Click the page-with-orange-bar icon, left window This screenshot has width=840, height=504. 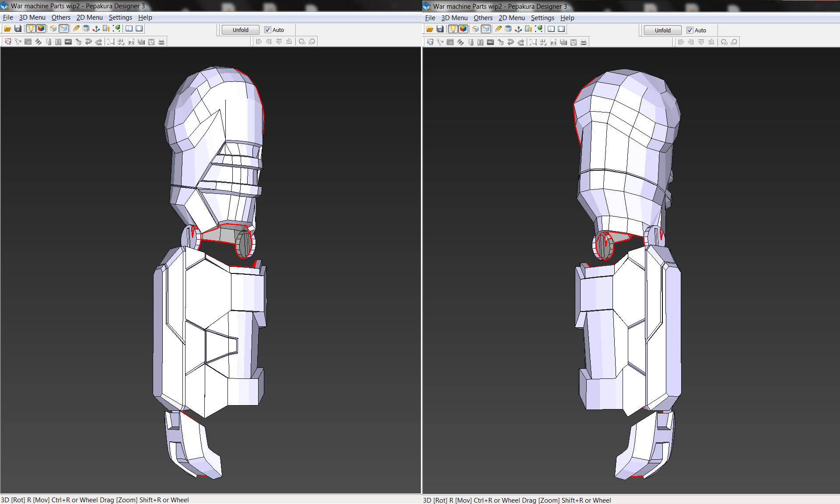[x=106, y=28]
